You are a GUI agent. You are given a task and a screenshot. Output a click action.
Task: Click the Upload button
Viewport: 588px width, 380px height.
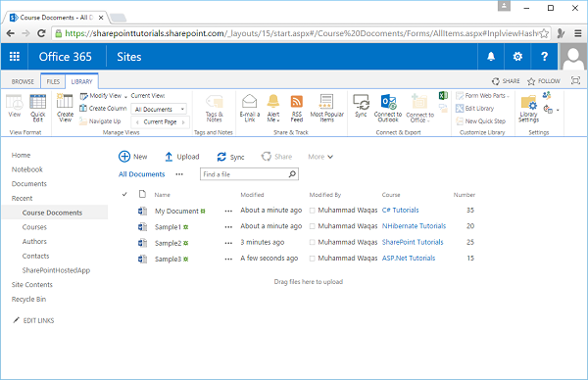(x=182, y=157)
